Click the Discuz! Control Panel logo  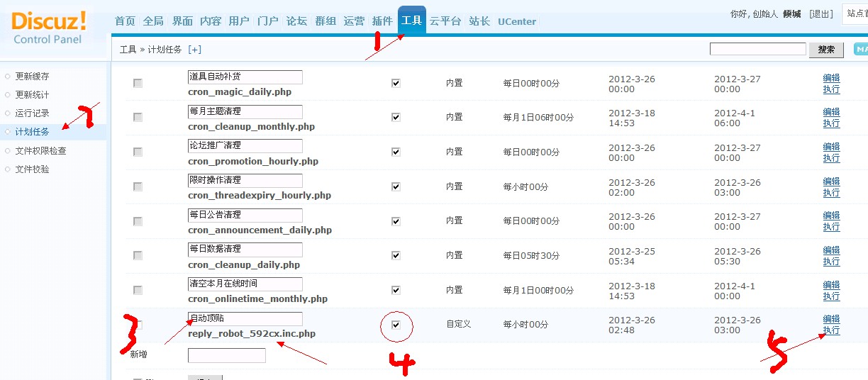(50, 27)
